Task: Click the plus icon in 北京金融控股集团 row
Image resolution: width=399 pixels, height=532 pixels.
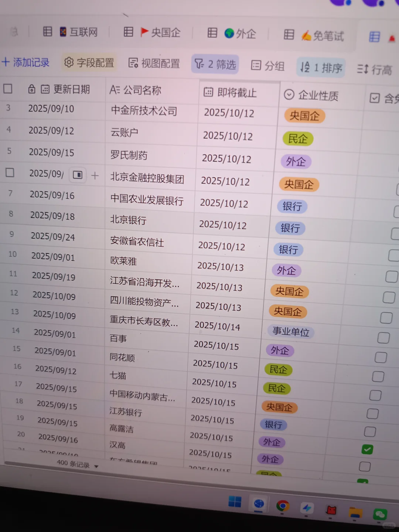Action: [95, 175]
